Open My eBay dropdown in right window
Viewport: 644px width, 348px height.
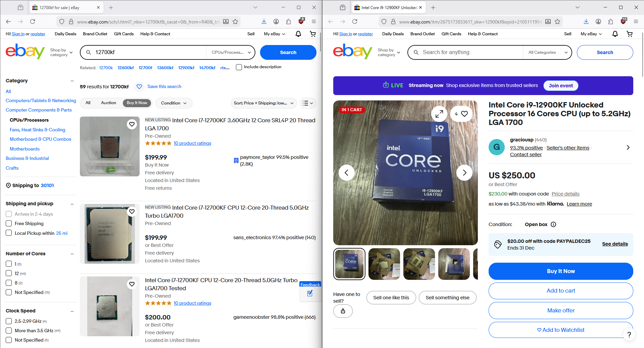click(x=591, y=34)
